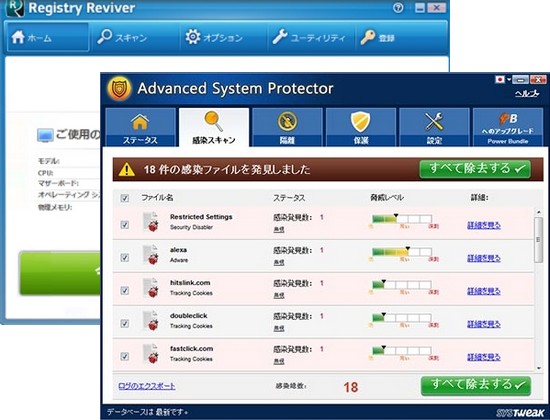Click the threat level bar for doubleclick
Screen dimensions: 550x420
click(x=402, y=318)
